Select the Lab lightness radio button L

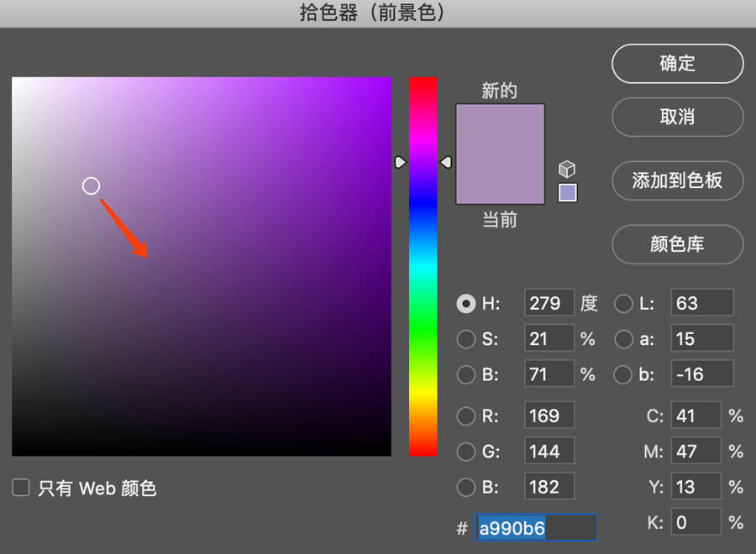622,304
